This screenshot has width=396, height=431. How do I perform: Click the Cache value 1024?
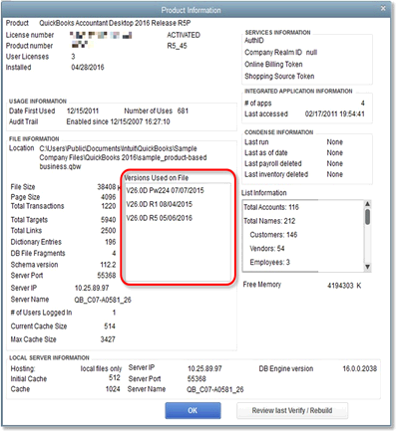[x=113, y=389]
